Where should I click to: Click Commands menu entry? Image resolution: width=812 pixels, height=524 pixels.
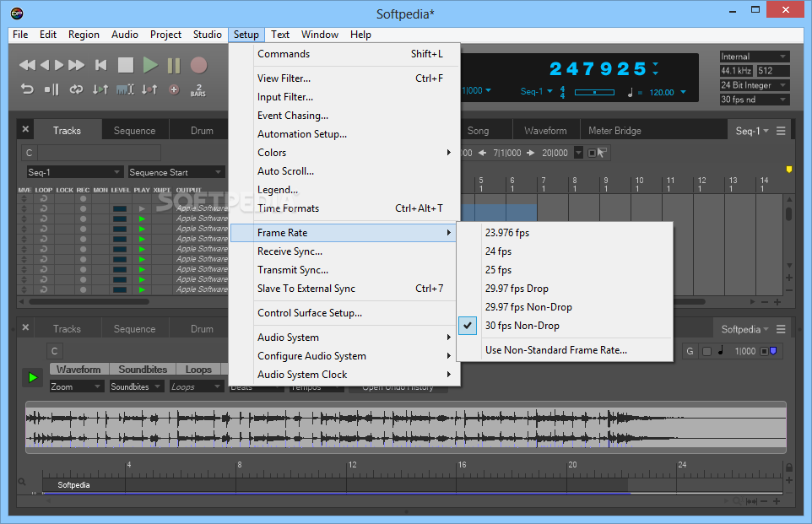344,54
